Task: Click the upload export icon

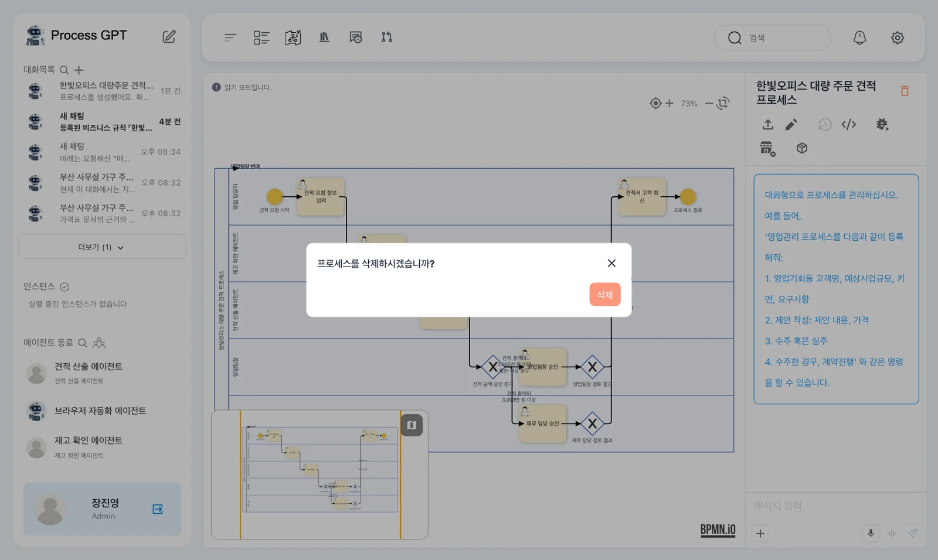Action: (767, 124)
